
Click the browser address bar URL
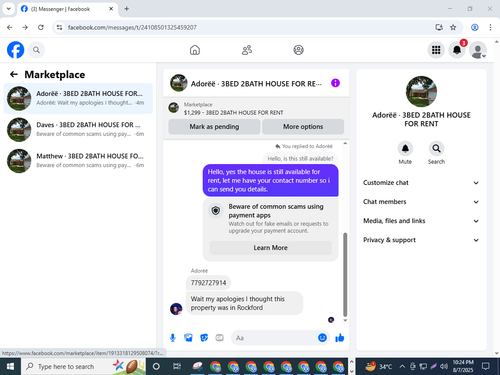pyautogui.click(x=132, y=27)
